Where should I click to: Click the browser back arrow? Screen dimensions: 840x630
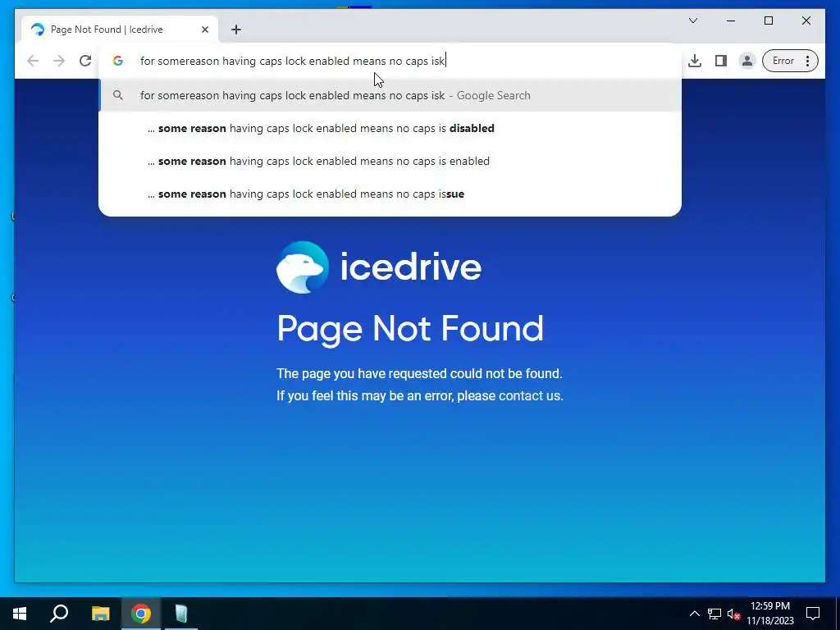(33, 61)
